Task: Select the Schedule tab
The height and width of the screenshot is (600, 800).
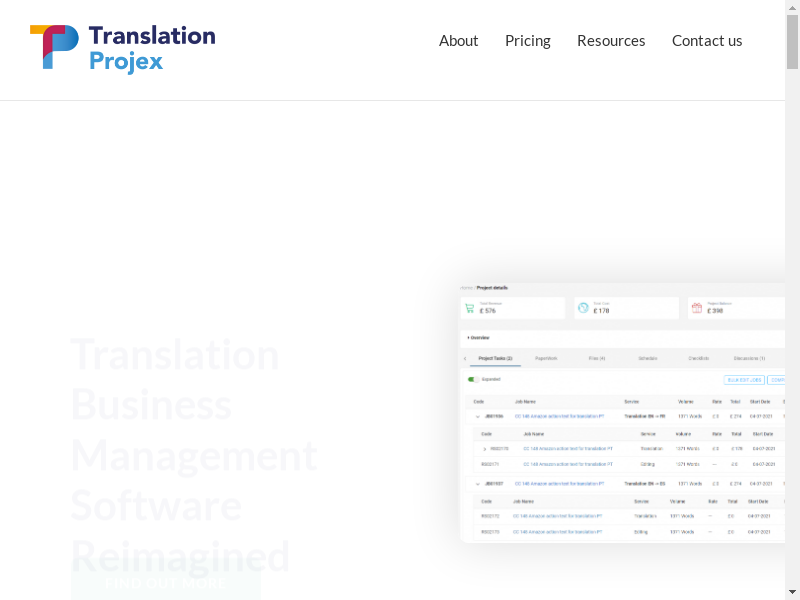Action: pyautogui.click(x=647, y=358)
